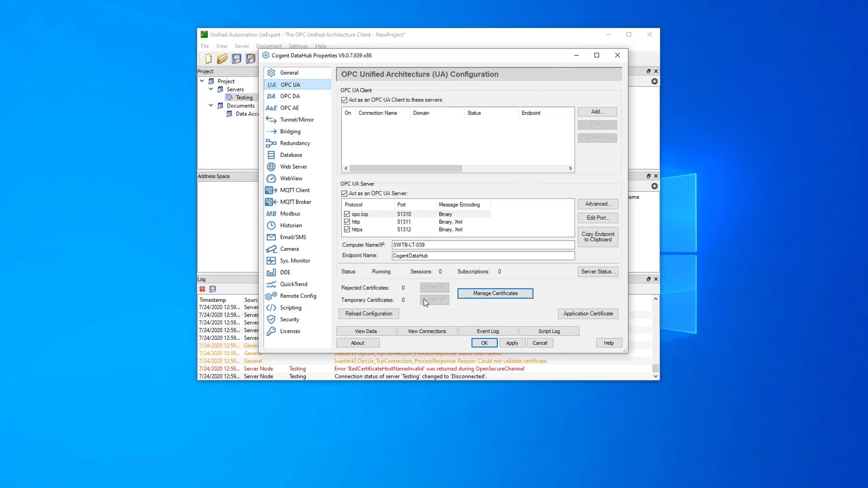This screenshot has width=868, height=488.
Task: Collapse the Project root node
Action: pyautogui.click(x=202, y=81)
